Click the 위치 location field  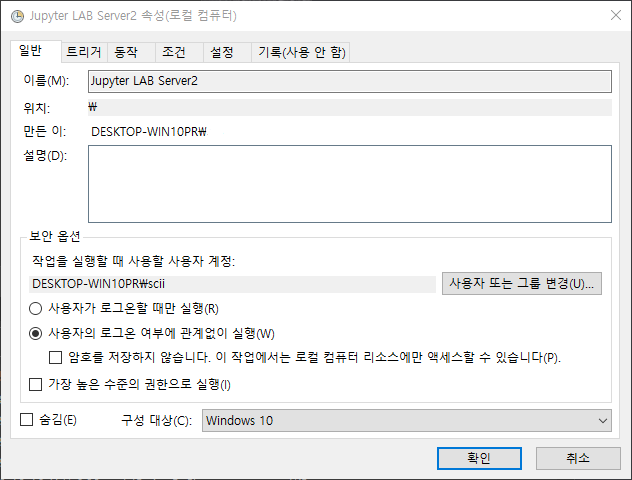(x=349, y=107)
